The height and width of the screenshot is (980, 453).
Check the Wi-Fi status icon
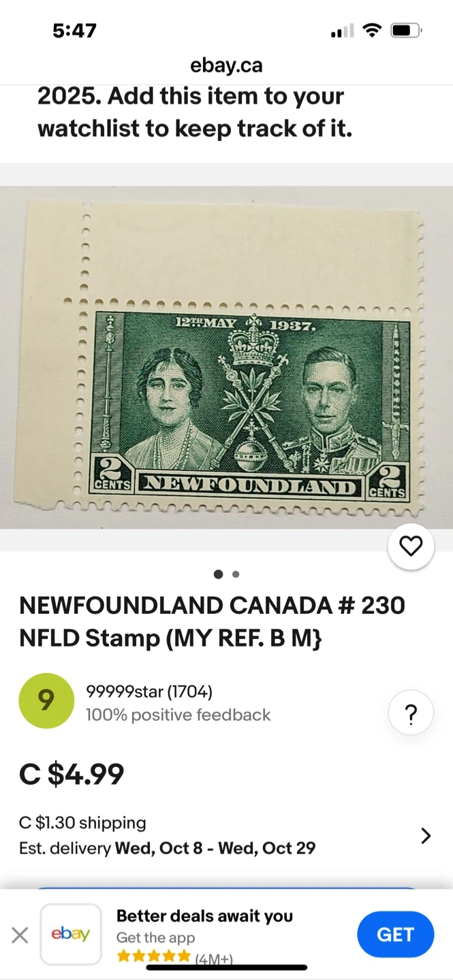[372, 30]
